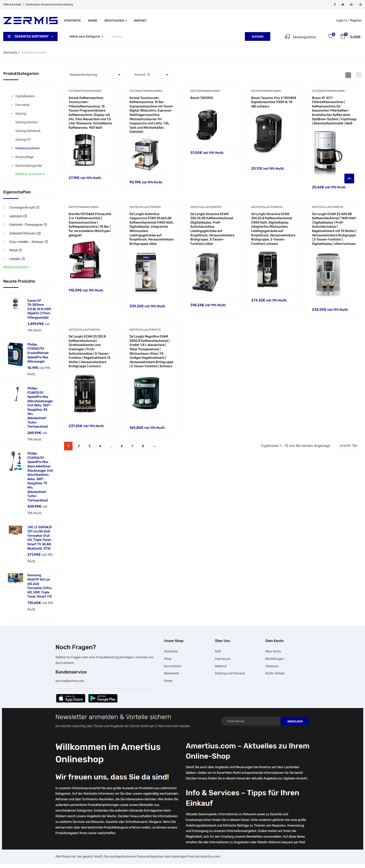365x868 pixels.
Task: Enable the Cromargan® matt filter checkbox
Action: tap(5, 208)
